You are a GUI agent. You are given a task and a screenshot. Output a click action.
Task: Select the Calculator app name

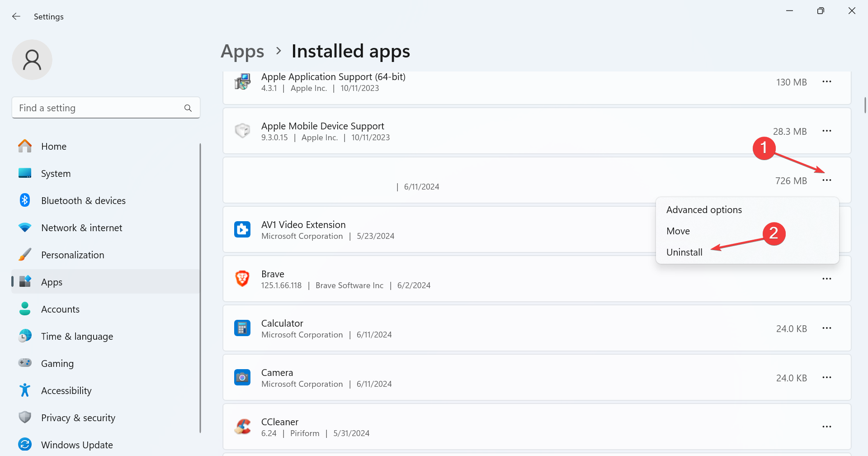tap(282, 323)
